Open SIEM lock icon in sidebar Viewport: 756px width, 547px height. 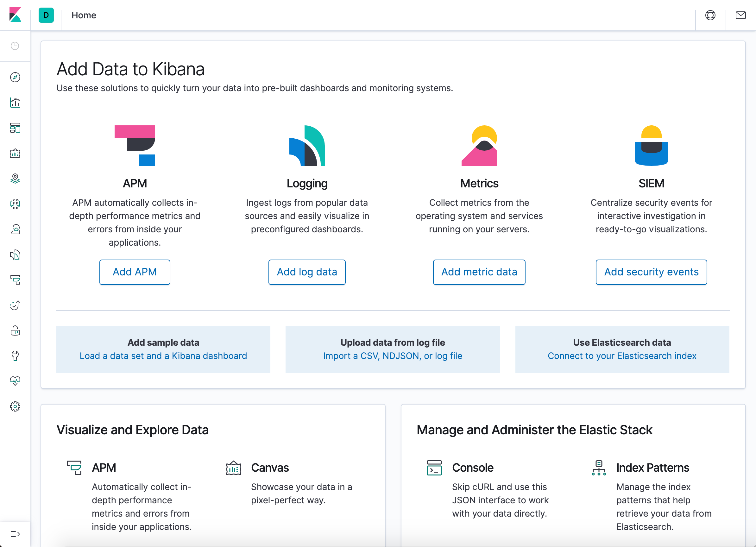point(15,331)
